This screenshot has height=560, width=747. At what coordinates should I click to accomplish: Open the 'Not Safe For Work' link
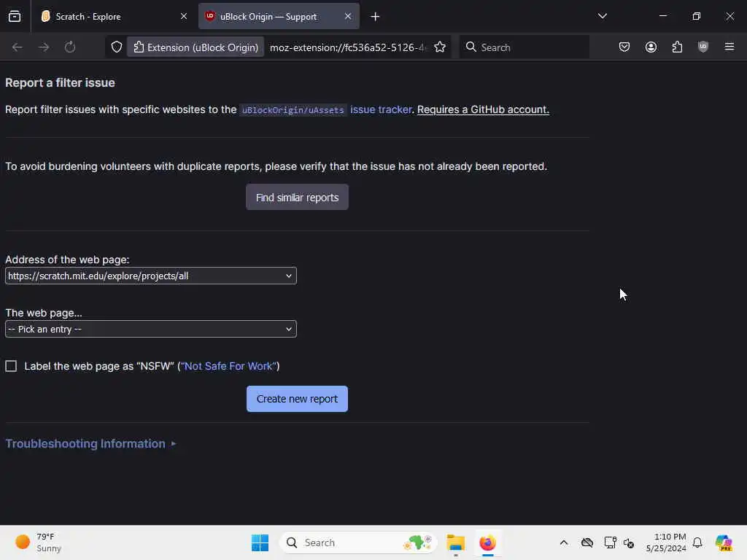[228, 366]
